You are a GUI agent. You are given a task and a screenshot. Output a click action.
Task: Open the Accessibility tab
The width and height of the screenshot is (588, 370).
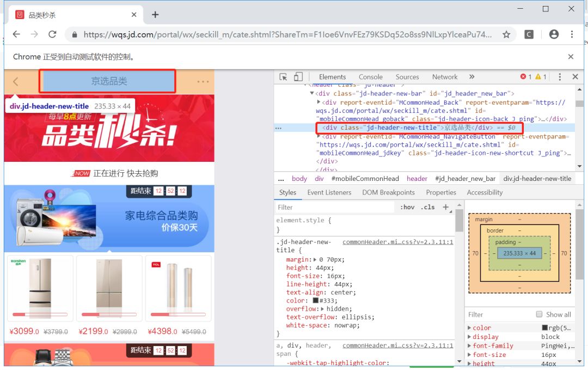[x=485, y=192]
